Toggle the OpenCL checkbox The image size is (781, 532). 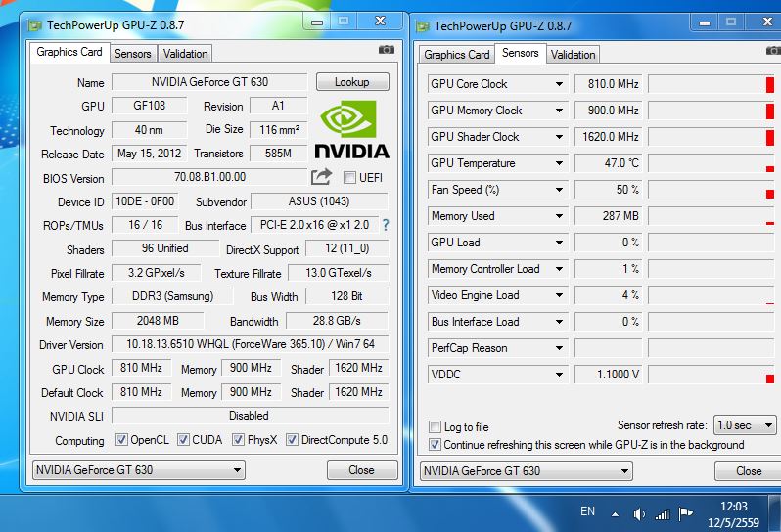(x=121, y=439)
